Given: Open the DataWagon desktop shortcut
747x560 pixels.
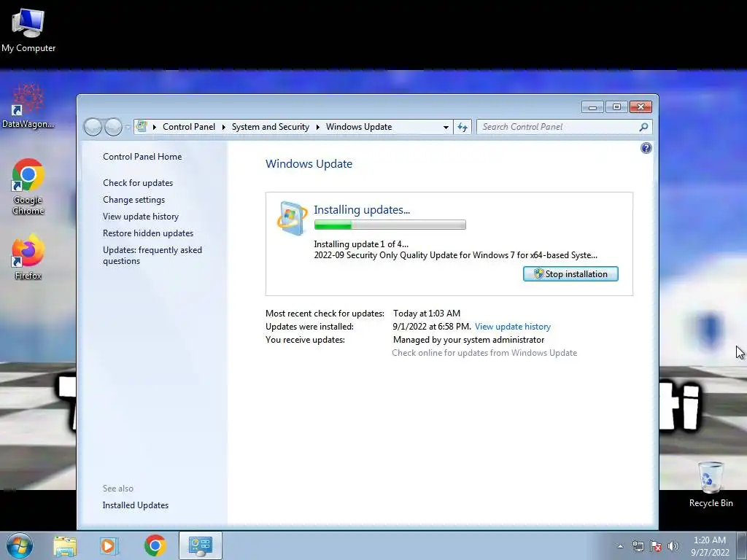Looking at the screenshot, I should 28,106.
